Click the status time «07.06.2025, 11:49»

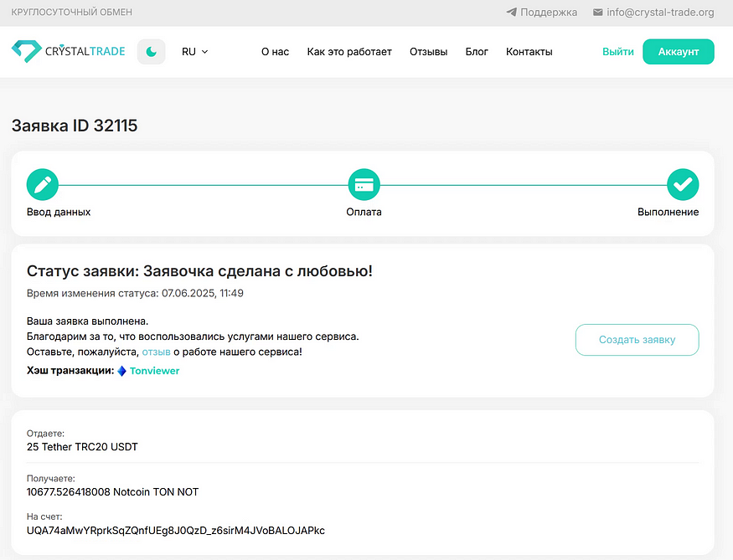click(x=203, y=293)
